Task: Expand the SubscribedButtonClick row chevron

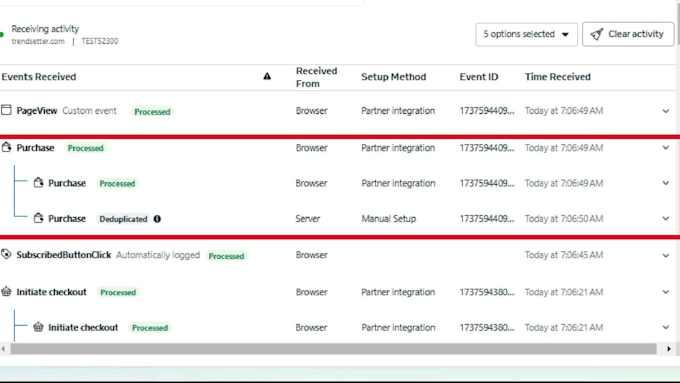Action: click(x=666, y=255)
